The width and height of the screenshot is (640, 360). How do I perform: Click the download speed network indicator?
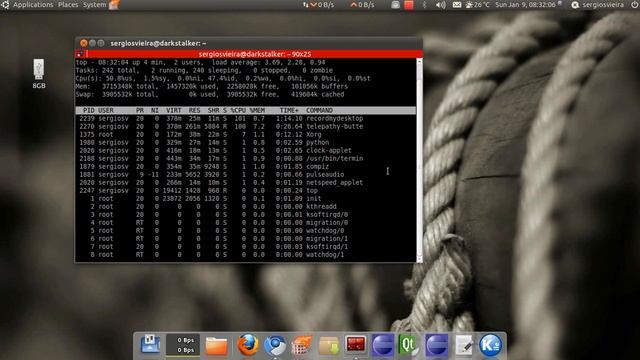319,4
